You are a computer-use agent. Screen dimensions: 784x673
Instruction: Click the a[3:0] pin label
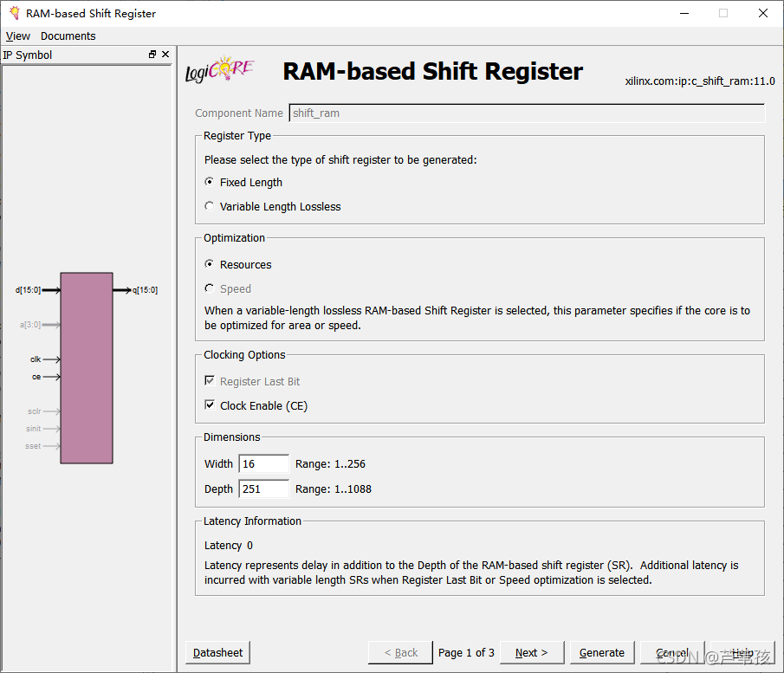30,325
